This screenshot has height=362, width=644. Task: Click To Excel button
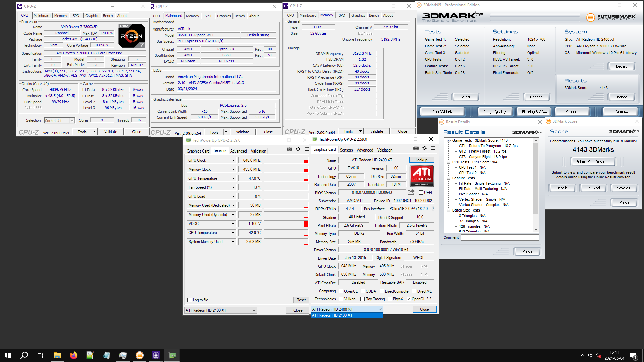tap(593, 188)
